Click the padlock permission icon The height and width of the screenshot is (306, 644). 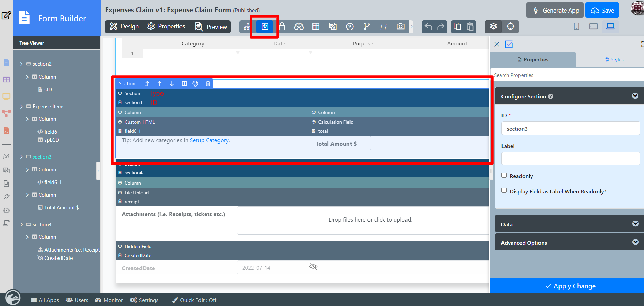pos(282,26)
